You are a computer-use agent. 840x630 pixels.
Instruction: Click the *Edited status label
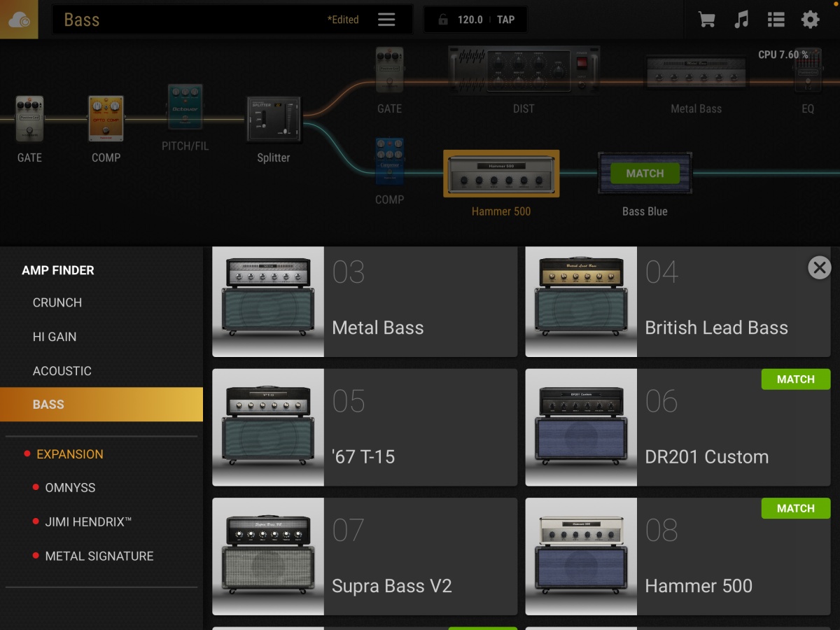pos(343,20)
